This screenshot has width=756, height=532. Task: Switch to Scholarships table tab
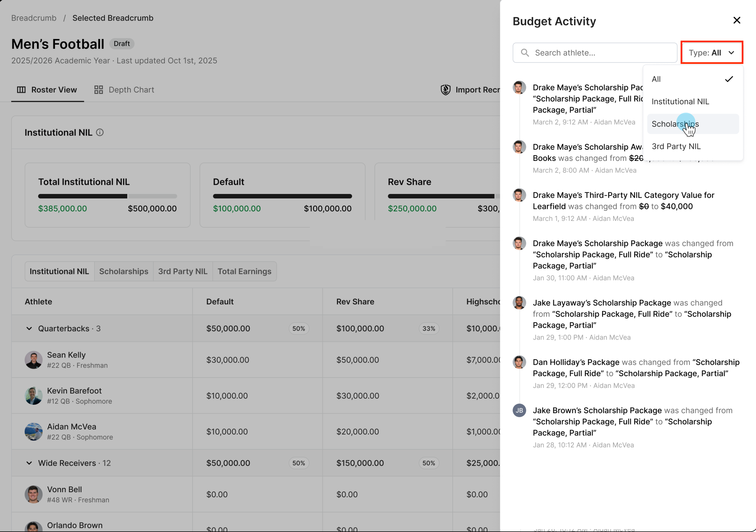point(123,271)
